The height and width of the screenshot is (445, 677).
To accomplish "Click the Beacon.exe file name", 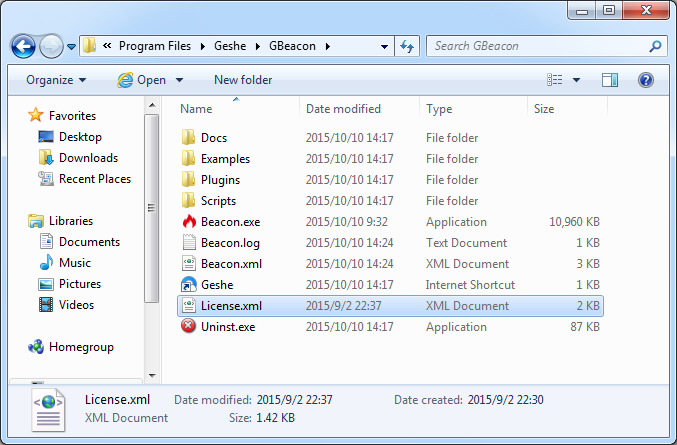I will point(231,222).
